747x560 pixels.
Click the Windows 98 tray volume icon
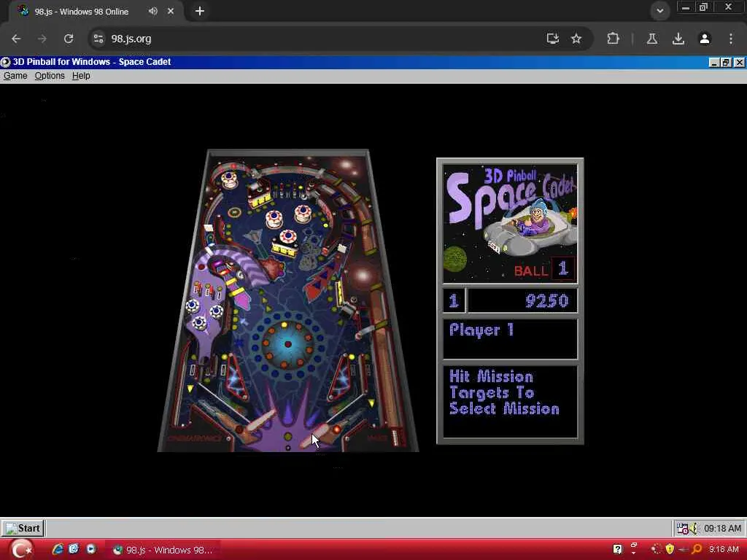point(693,529)
